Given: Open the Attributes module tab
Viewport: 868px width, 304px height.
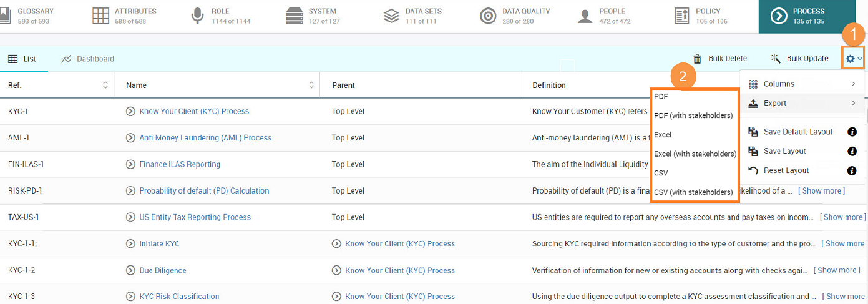Looking at the screenshot, I should [125, 16].
